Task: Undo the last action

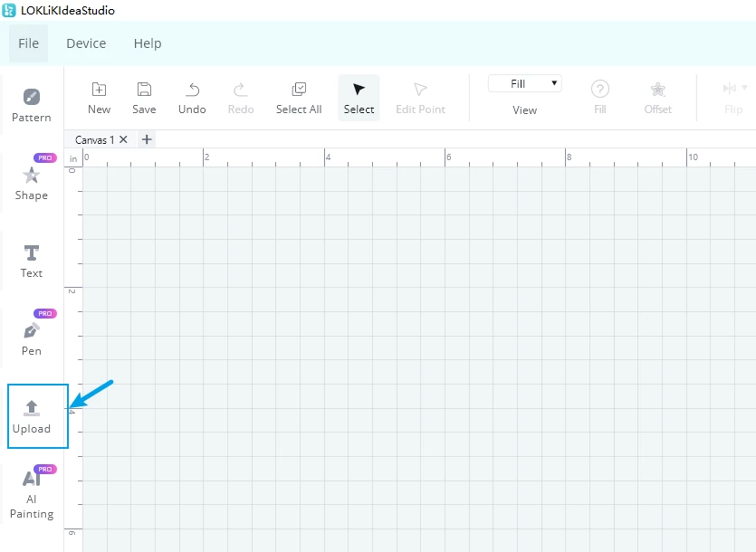Action: pos(192,98)
